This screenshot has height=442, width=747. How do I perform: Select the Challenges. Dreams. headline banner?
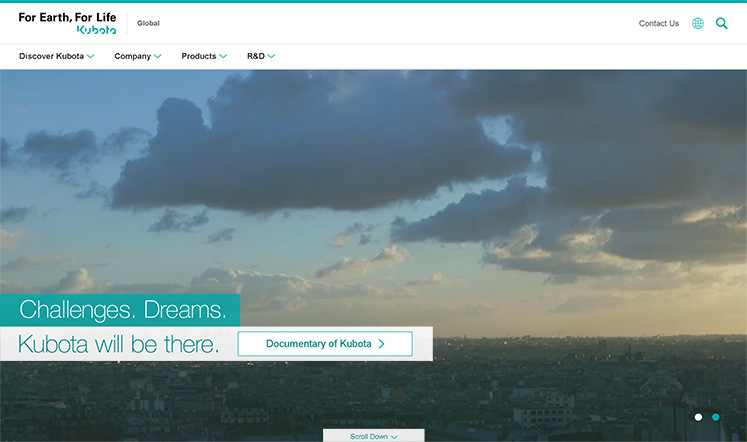pyautogui.click(x=120, y=310)
